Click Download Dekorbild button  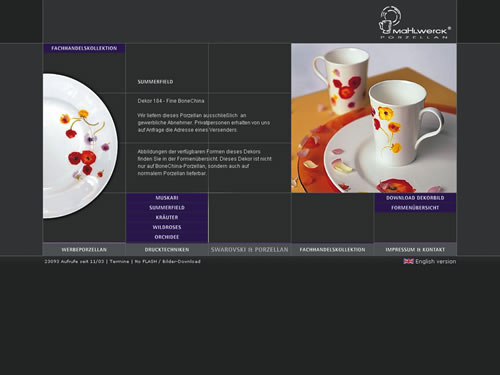coord(415,198)
